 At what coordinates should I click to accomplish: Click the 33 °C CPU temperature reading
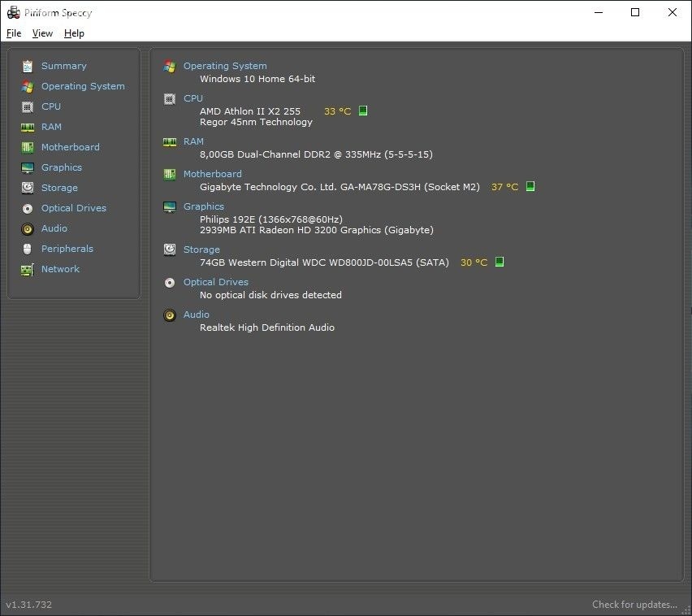pos(337,111)
